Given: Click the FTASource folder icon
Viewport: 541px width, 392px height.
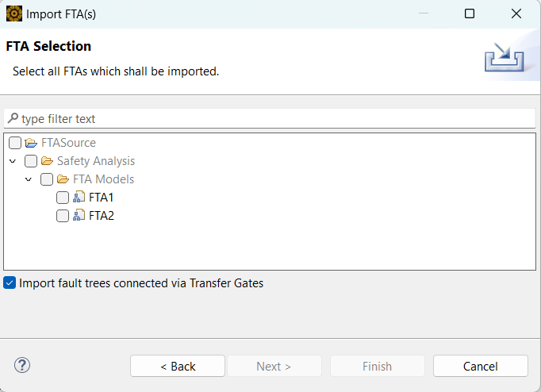Looking at the screenshot, I should [31, 143].
